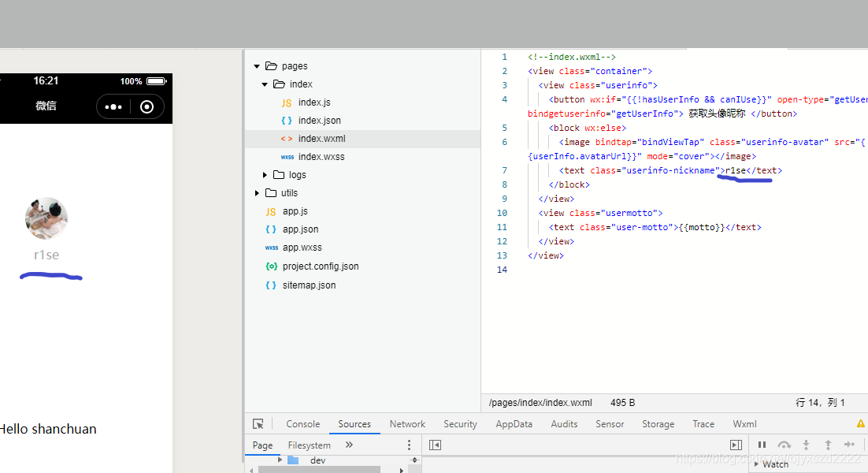The image size is (868, 473).
Task: Switch to the Audits tab
Action: tap(564, 423)
